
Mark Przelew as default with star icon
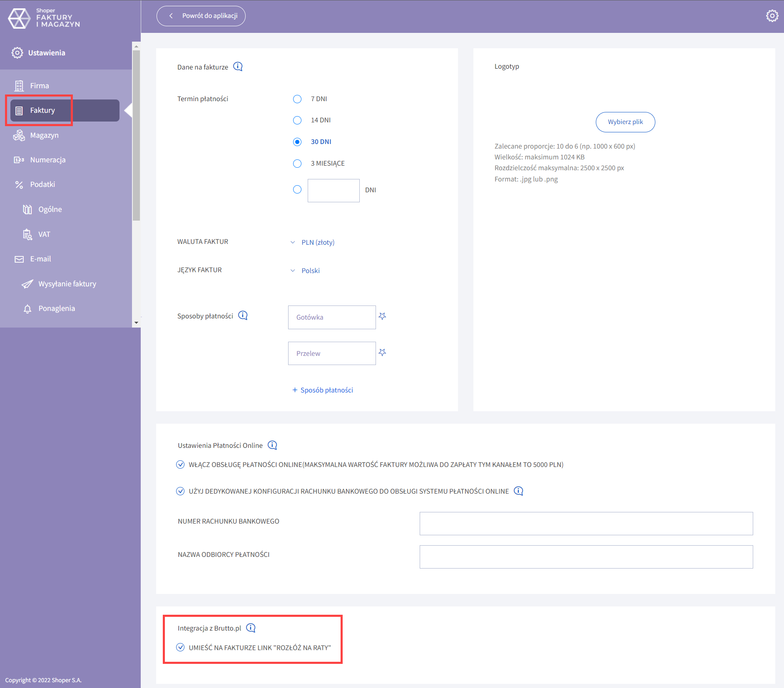point(382,353)
